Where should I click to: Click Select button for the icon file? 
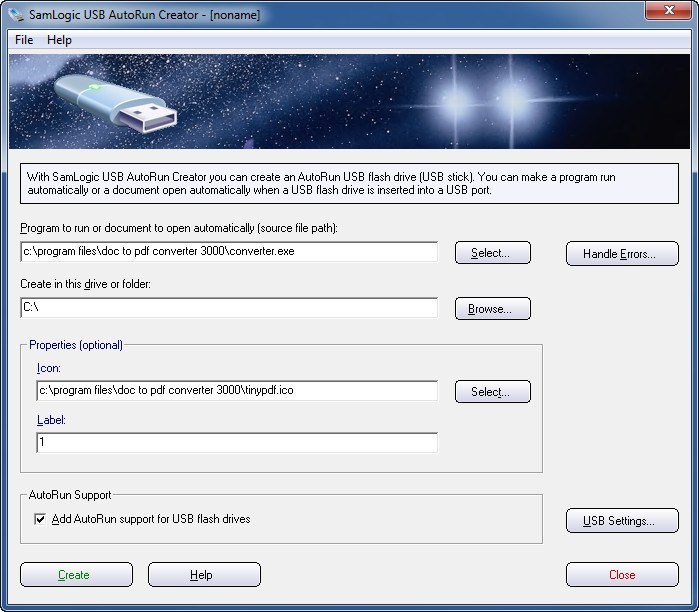tap(493, 391)
